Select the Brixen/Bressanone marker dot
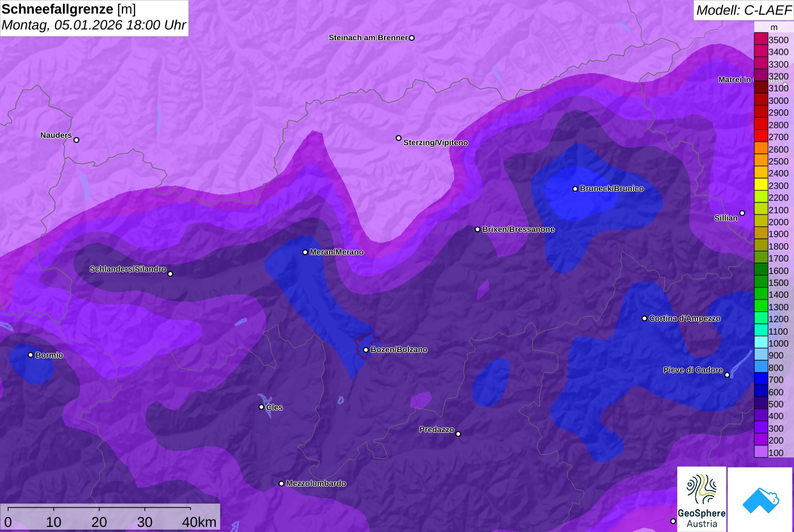This screenshot has width=794, height=532. pyautogui.click(x=478, y=229)
